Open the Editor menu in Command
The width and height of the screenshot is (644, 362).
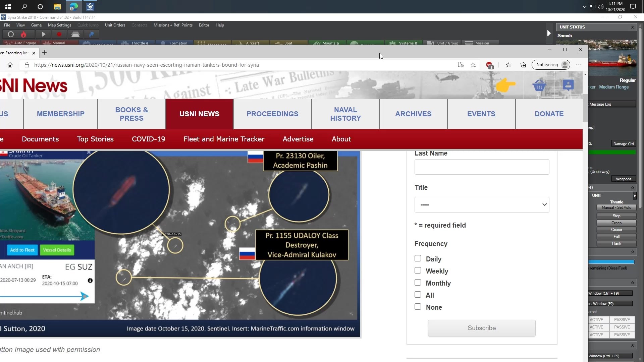click(204, 25)
